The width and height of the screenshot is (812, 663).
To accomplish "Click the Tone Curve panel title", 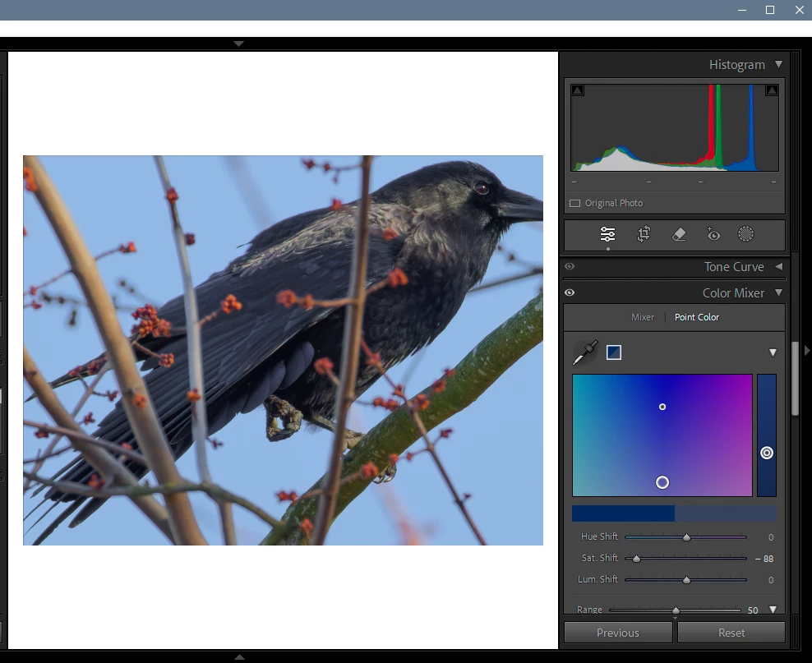I will tap(734, 266).
